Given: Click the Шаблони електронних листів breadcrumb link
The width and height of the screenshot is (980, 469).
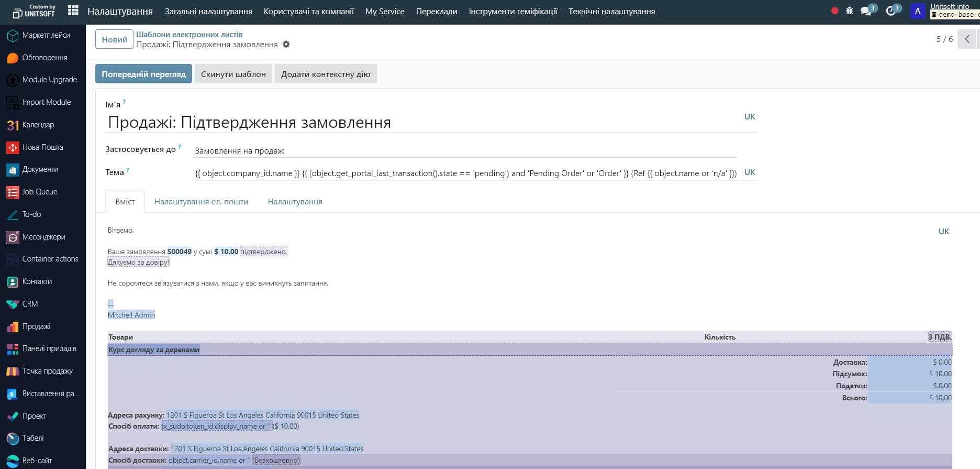Looking at the screenshot, I should coord(189,35).
